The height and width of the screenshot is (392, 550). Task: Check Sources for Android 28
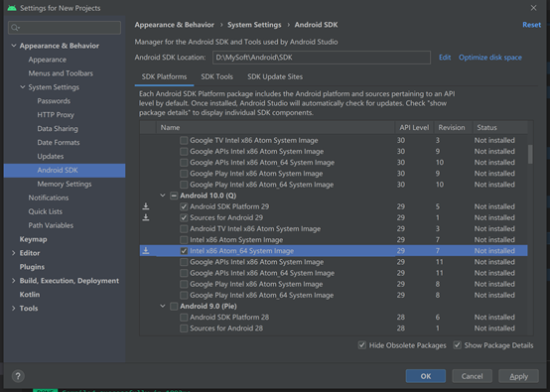184,328
